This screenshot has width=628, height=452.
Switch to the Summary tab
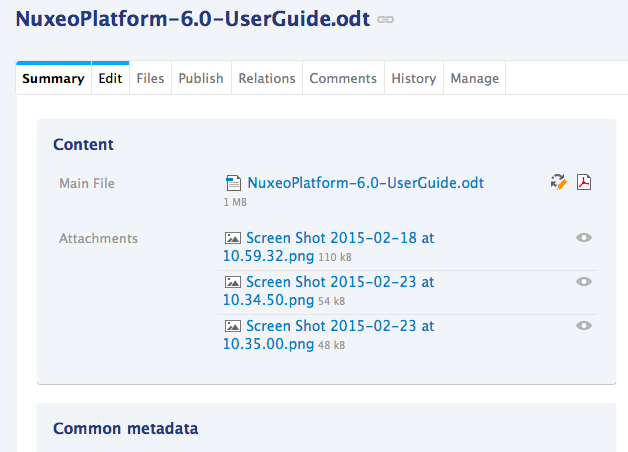coord(53,78)
